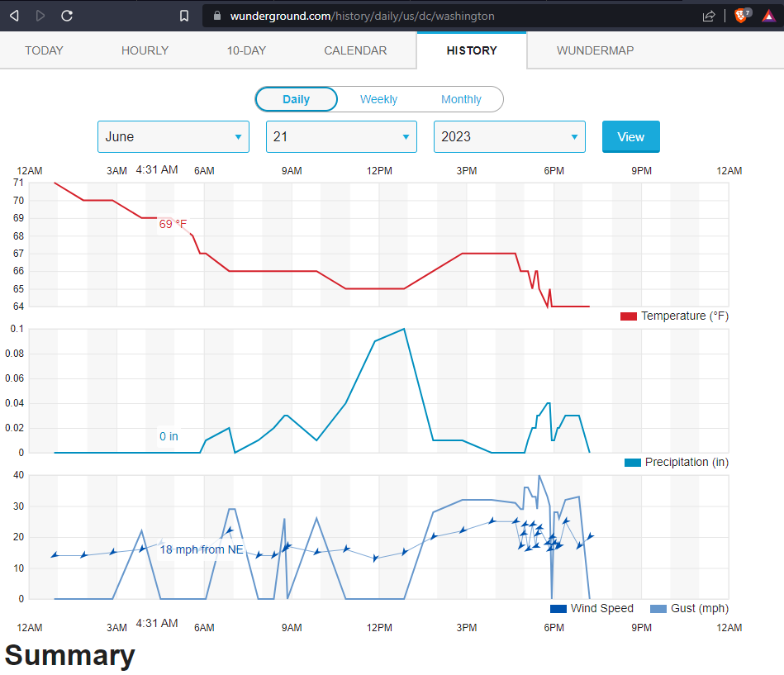Viewport: 784px width, 675px height.
Task: Click the 4:31 AM marker above chart
Action: (x=157, y=169)
